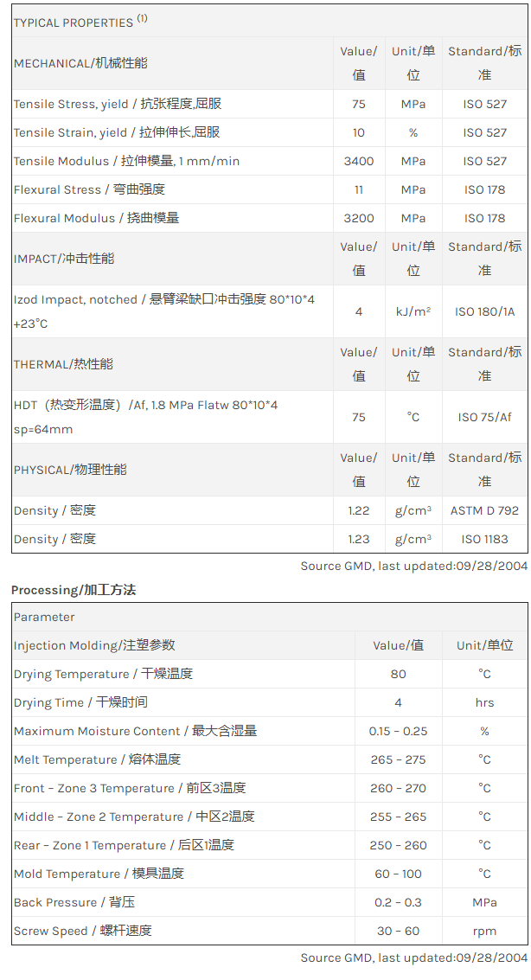Click the Izod Impact, notched row label
This screenshot has width=531, height=980.
pos(164,299)
